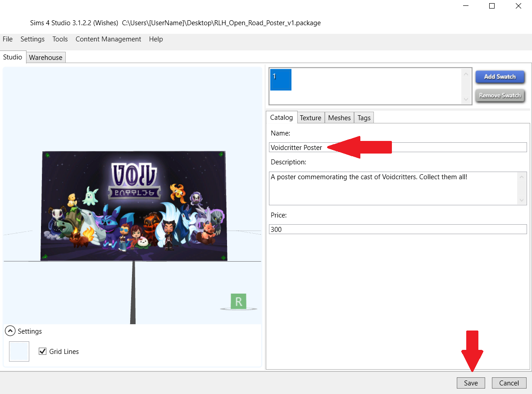Save the package changes
This screenshot has height=394, width=532.
click(471, 383)
